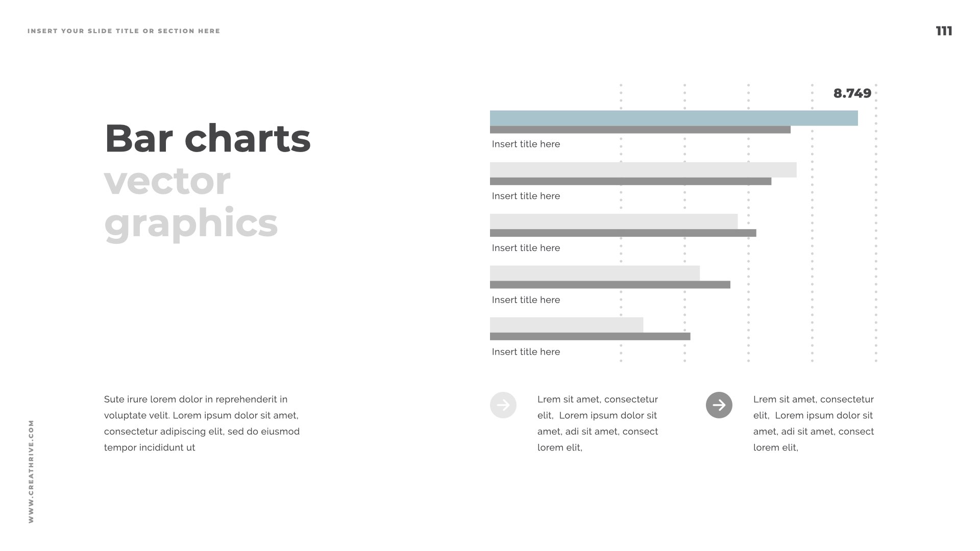This screenshot has width=980, height=551.
Task: Click the light gray bar in the third row
Action: pyautogui.click(x=614, y=221)
